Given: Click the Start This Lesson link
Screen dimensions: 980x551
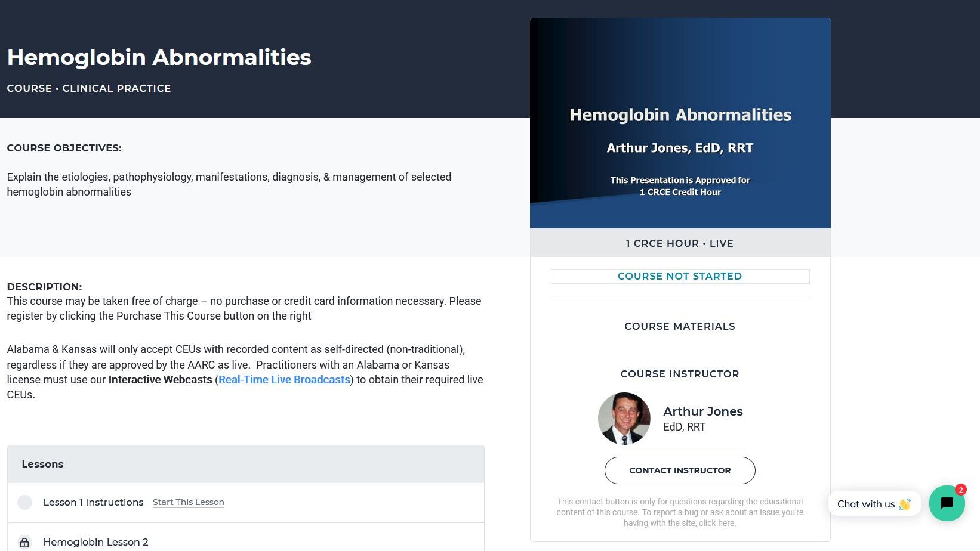Looking at the screenshot, I should pyautogui.click(x=188, y=503).
